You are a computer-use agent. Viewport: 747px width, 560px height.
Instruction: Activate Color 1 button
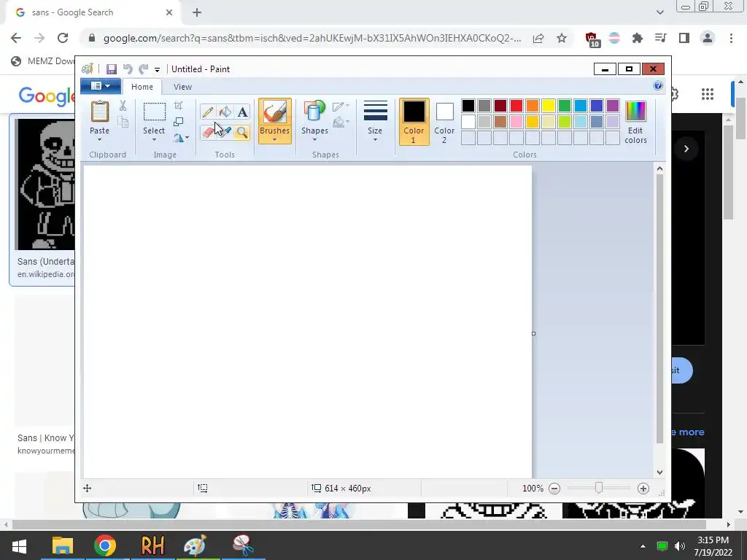(x=414, y=122)
